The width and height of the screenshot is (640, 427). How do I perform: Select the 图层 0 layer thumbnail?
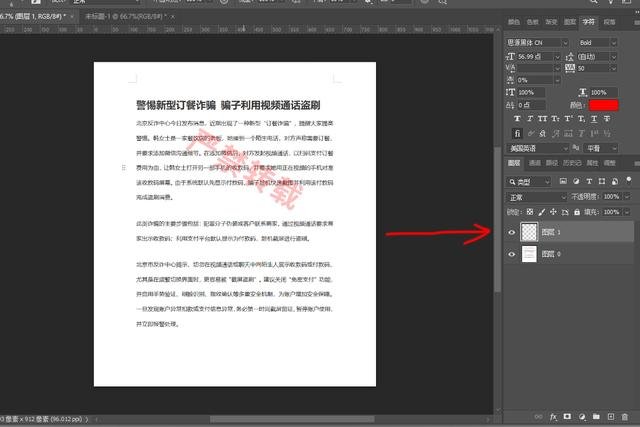click(x=529, y=255)
